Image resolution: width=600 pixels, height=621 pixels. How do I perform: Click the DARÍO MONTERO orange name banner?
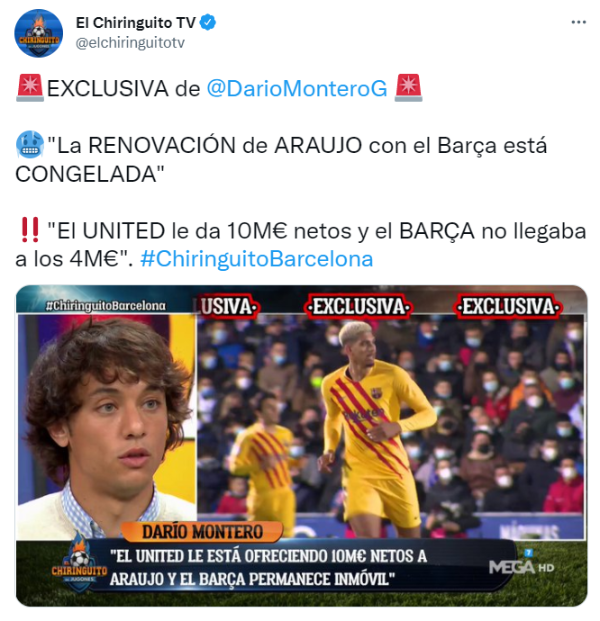pyautogui.click(x=202, y=532)
